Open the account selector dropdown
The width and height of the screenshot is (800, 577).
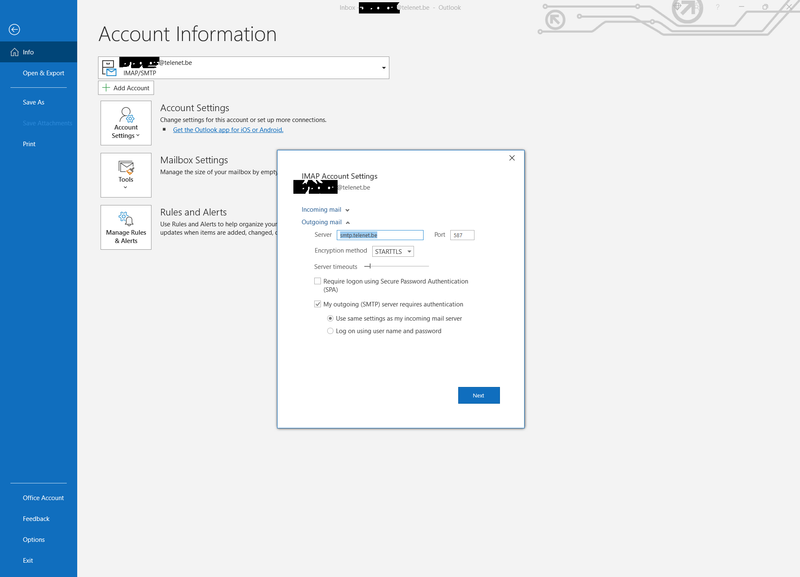[x=384, y=68]
